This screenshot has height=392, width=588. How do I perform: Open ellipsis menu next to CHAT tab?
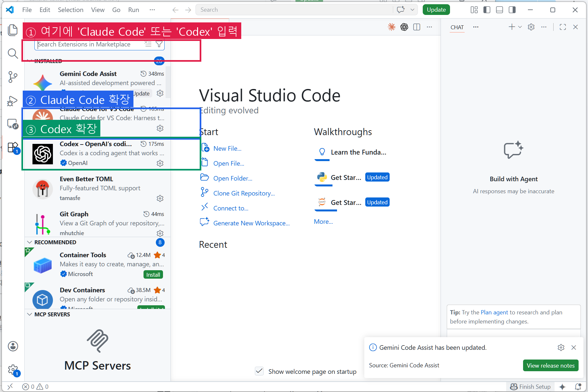pyautogui.click(x=476, y=27)
